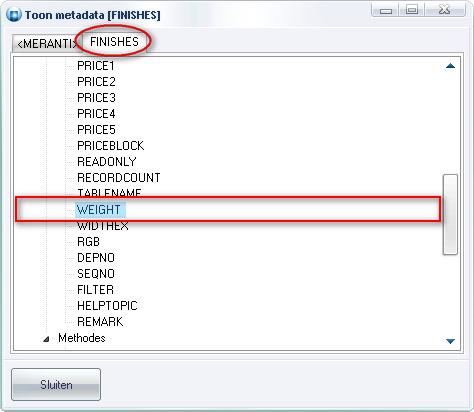Maximize the Toon metadata window

pyautogui.click(x=412, y=10)
